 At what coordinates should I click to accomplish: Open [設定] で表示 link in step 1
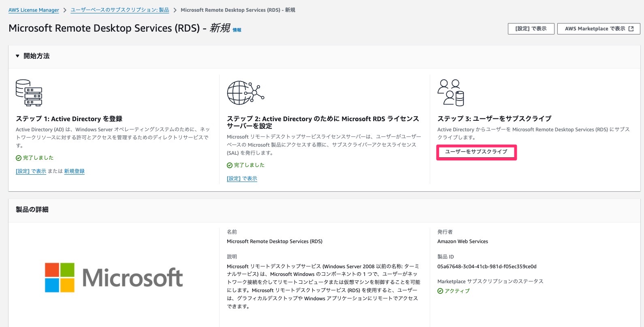31,171
